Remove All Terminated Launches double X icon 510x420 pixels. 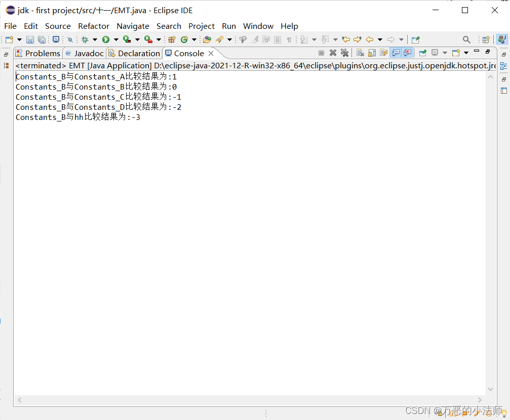click(x=344, y=53)
